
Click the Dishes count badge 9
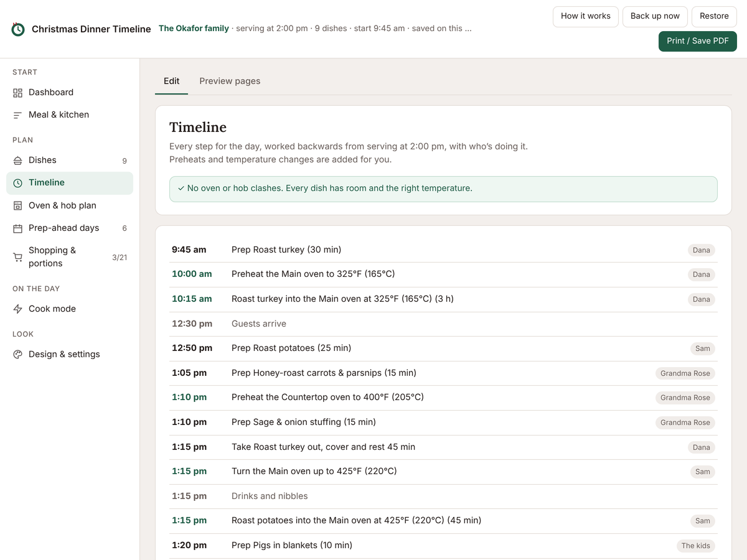[125, 161]
